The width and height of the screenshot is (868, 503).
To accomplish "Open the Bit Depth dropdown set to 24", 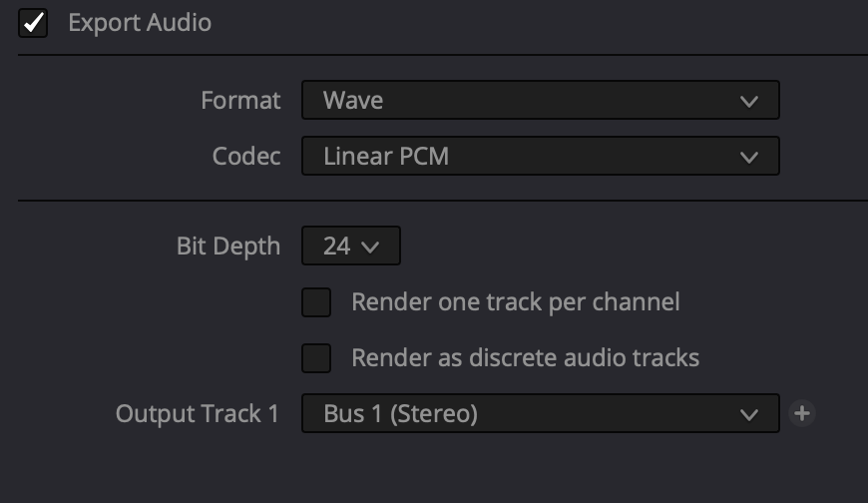I will (x=350, y=247).
